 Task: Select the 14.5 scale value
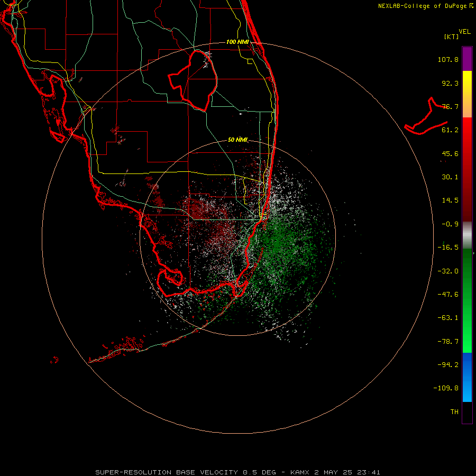point(450,200)
